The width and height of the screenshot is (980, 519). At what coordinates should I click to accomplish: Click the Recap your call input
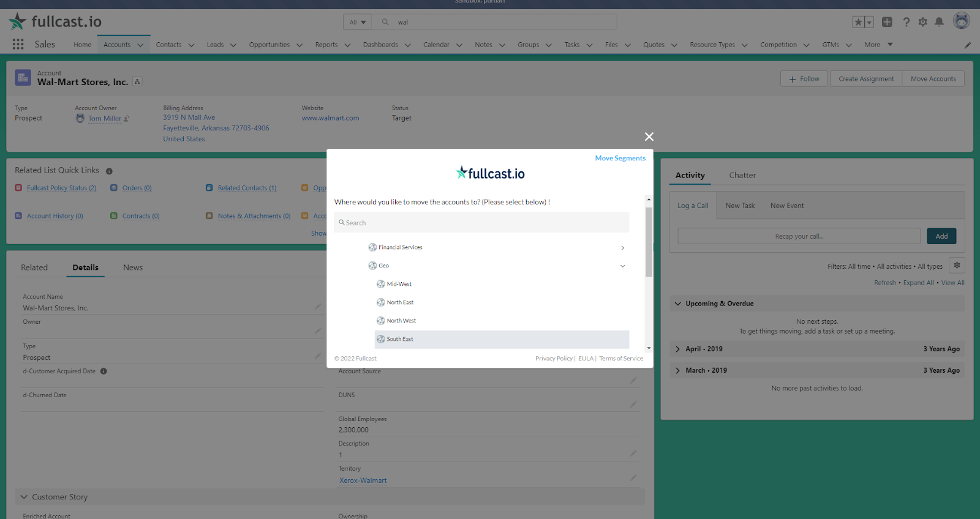(799, 236)
